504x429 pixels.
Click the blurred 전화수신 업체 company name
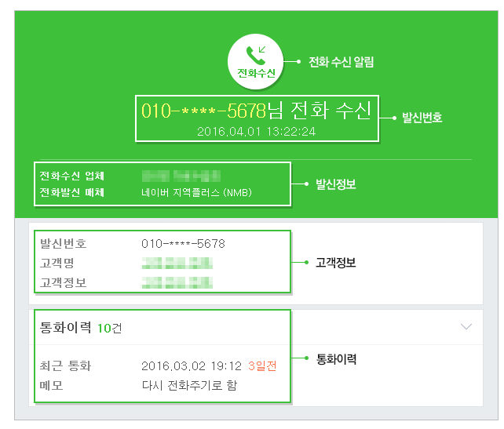click(x=181, y=176)
